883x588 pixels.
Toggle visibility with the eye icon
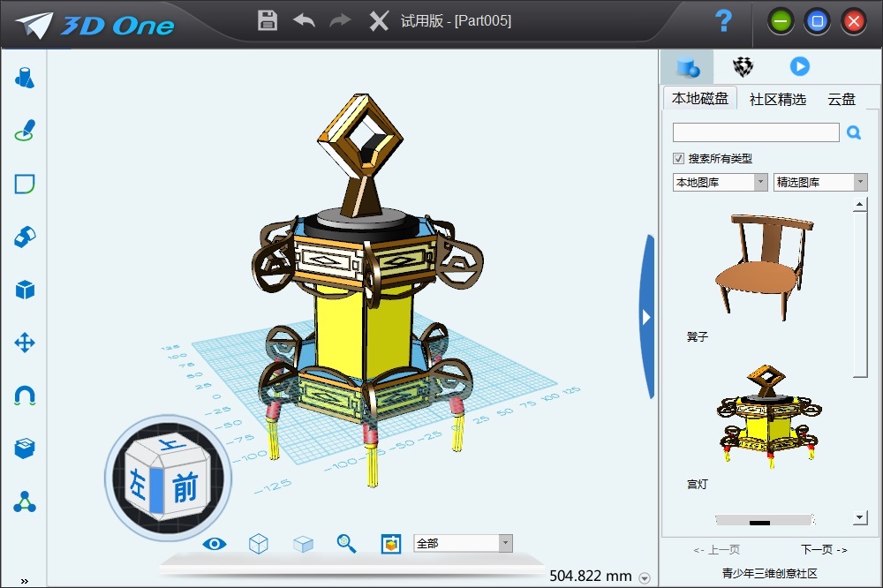pyautogui.click(x=215, y=544)
